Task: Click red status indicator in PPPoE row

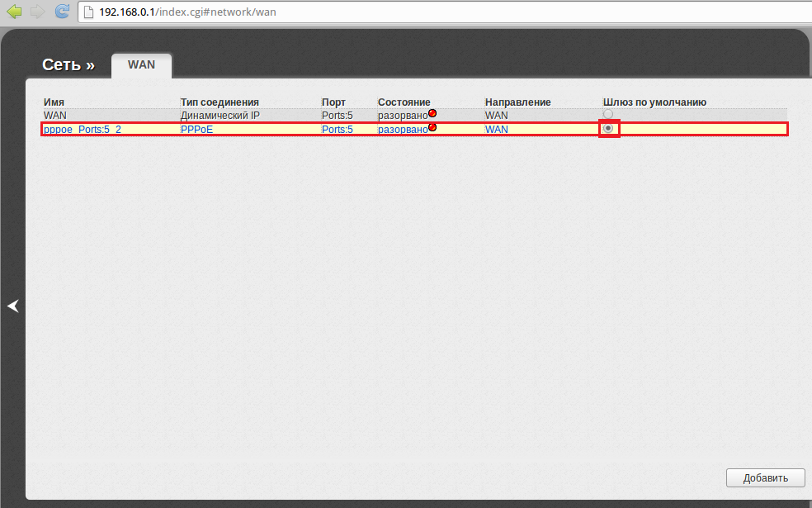Action: click(x=432, y=127)
